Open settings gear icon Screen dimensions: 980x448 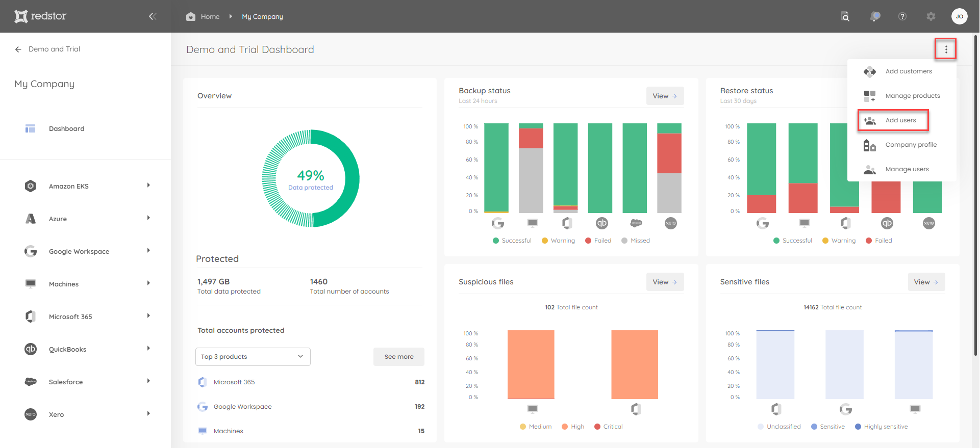tap(931, 16)
